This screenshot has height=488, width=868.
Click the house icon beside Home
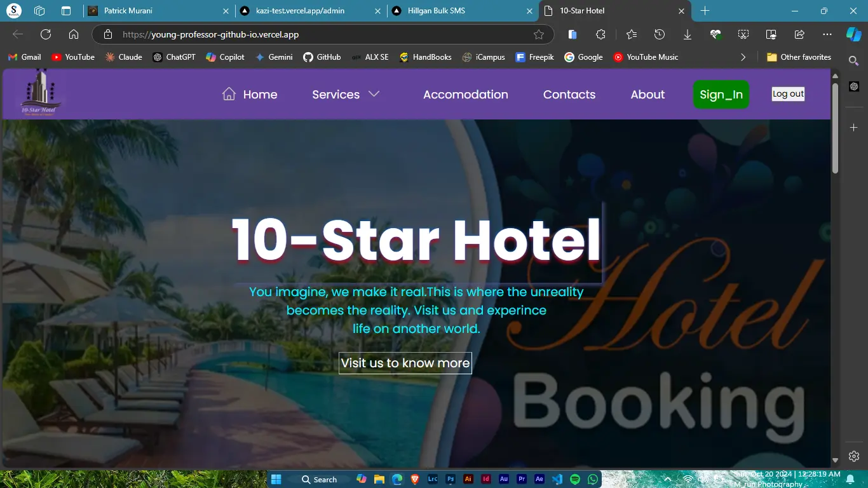[229, 94]
